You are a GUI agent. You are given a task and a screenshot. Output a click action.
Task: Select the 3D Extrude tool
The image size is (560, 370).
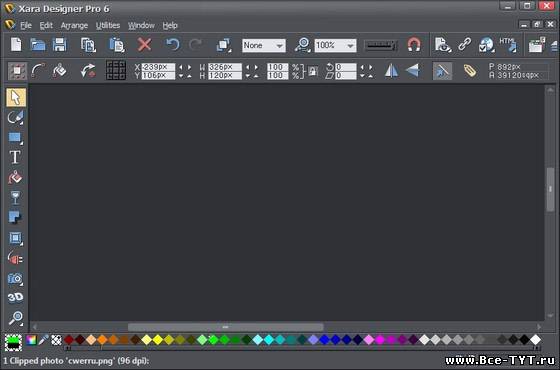(15, 297)
